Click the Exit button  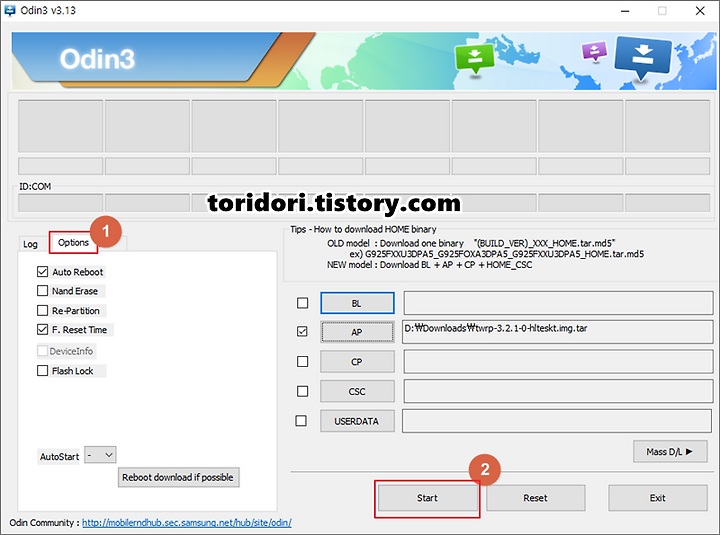tap(658, 498)
